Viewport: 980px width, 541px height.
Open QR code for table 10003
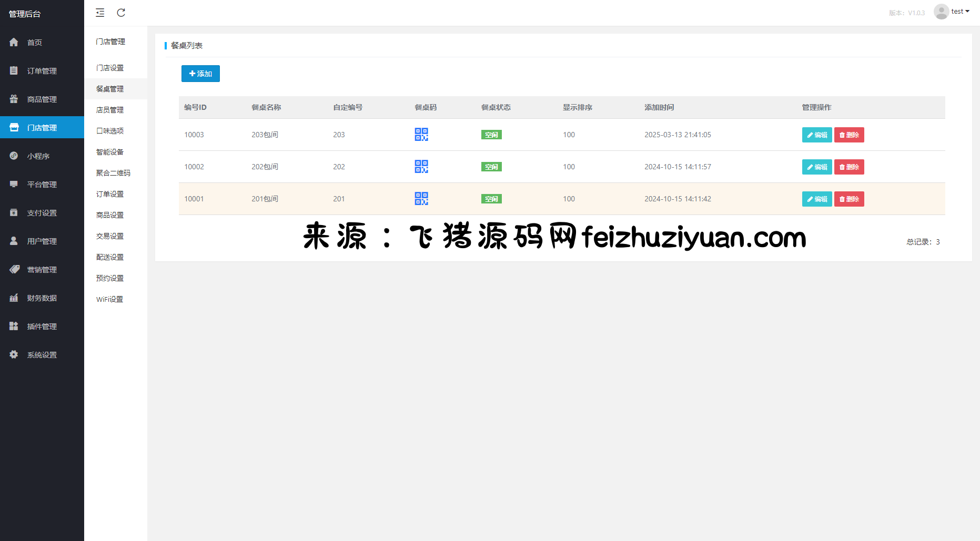(421, 135)
